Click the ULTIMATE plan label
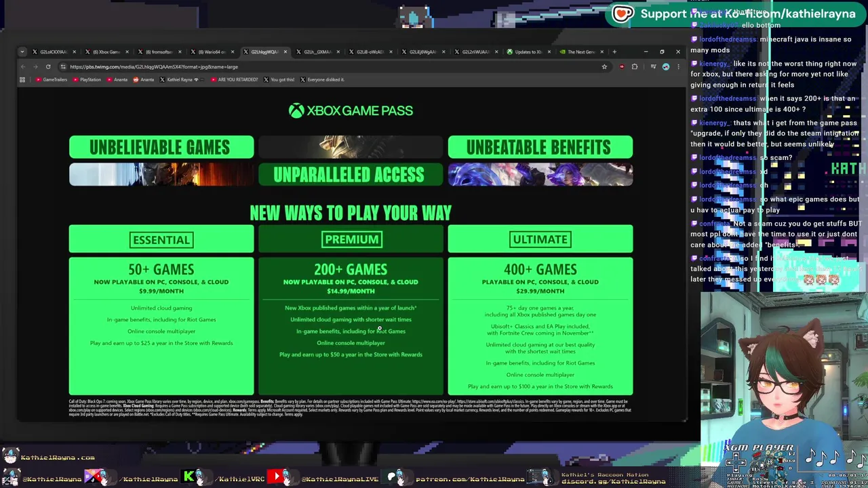The height and width of the screenshot is (488, 868). (540, 239)
